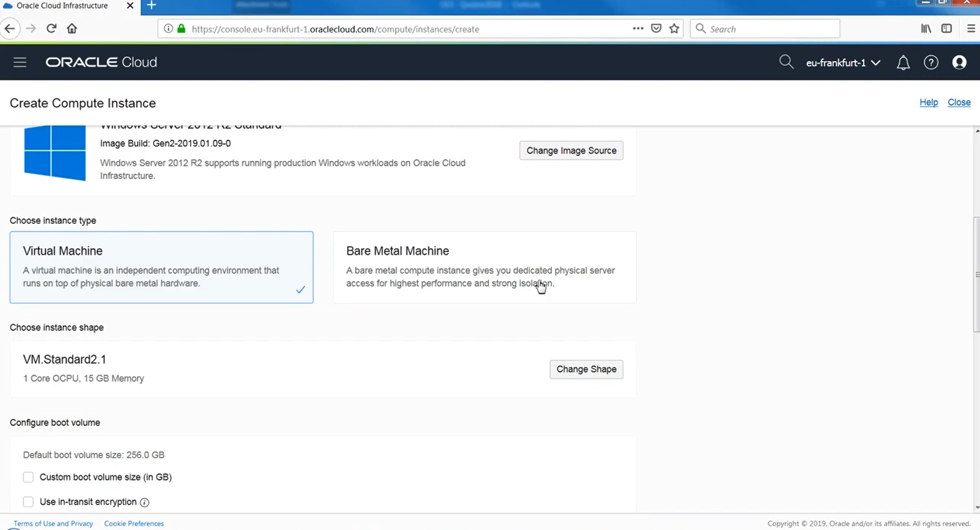Reload the page with the refresh icon
This screenshot has width=980, height=530.
(51, 28)
